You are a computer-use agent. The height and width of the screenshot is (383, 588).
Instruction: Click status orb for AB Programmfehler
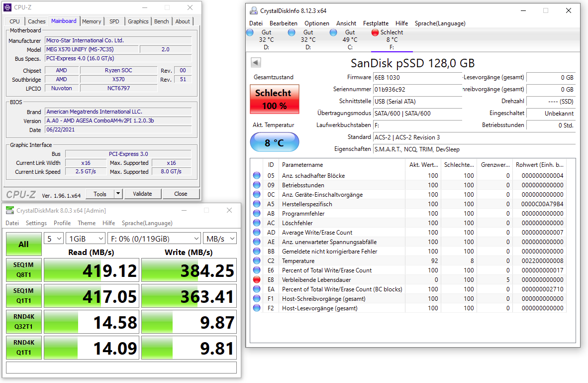click(x=257, y=213)
